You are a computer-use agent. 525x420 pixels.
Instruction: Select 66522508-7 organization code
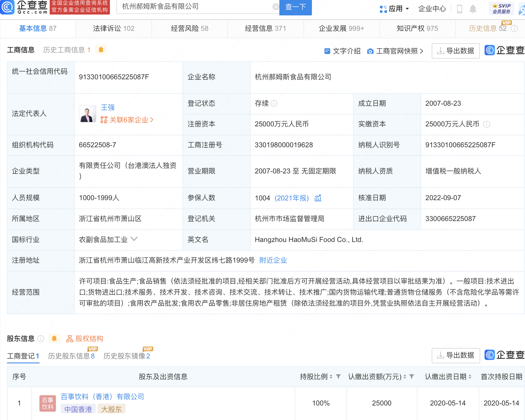[x=97, y=145]
